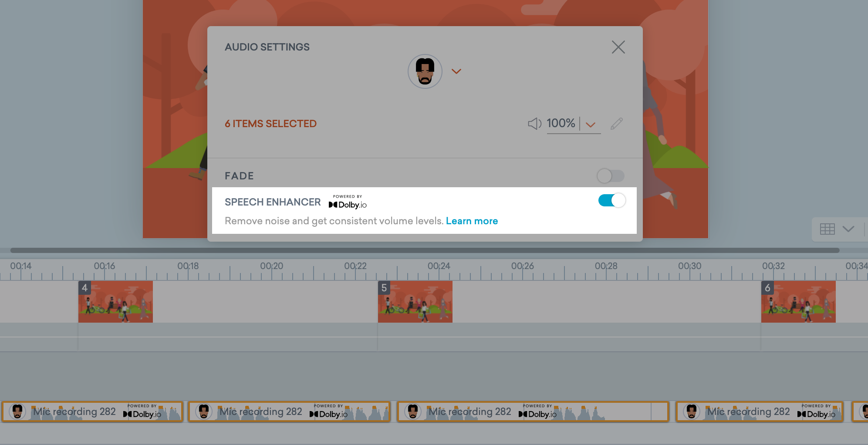Click the 6 ITEMS SELECTED label
The width and height of the screenshot is (868, 445).
pyautogui.click(x=270, y=124)
